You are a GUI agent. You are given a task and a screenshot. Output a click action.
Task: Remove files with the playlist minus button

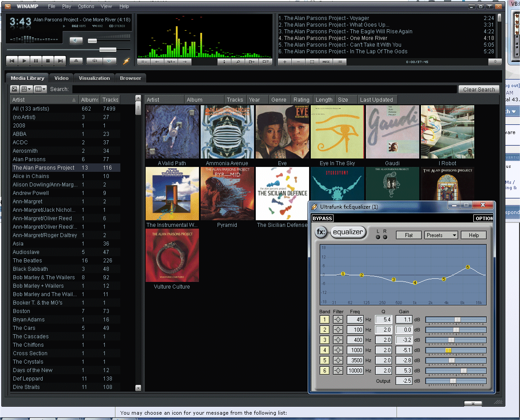[298, 62]
